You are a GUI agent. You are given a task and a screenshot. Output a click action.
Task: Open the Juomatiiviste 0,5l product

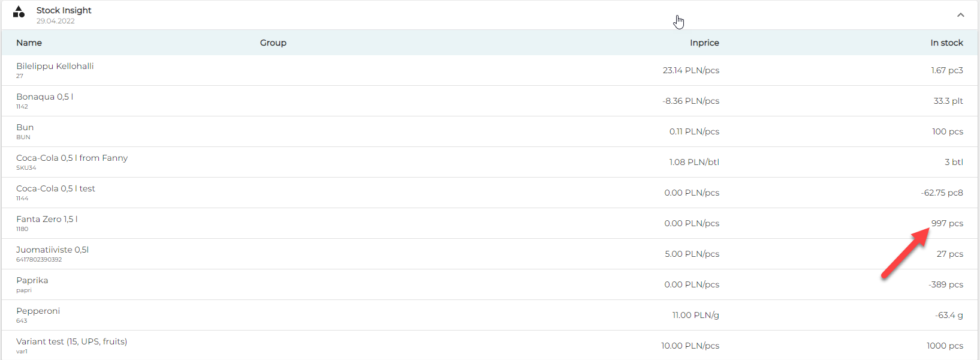[52, 250]
